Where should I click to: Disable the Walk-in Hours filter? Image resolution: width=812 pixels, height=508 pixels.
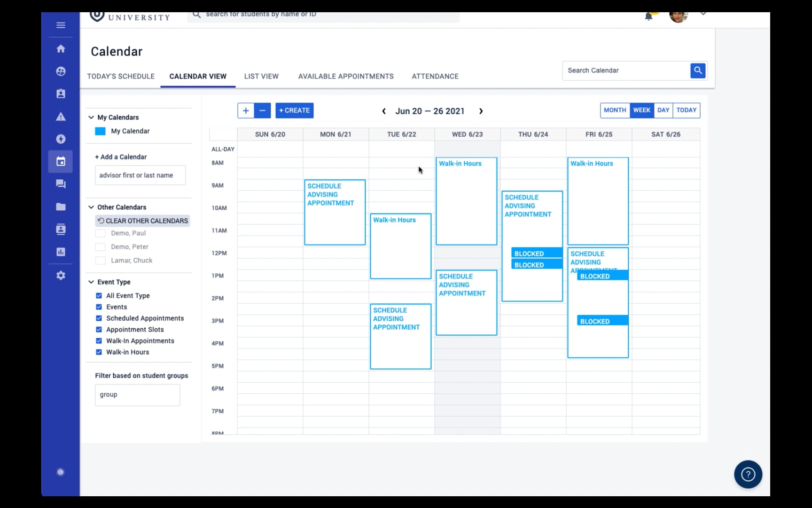(99, 352)
